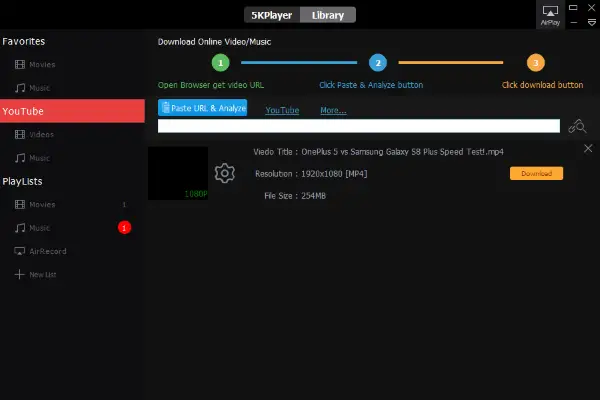Minimize the 5KPlayer window
Image resolution: width=600 pixels, height=400 pixels.
574,23
